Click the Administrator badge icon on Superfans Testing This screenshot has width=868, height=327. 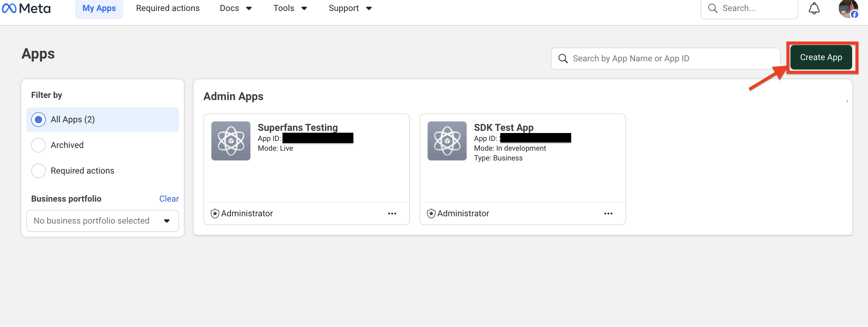click(x=215, y=214)
